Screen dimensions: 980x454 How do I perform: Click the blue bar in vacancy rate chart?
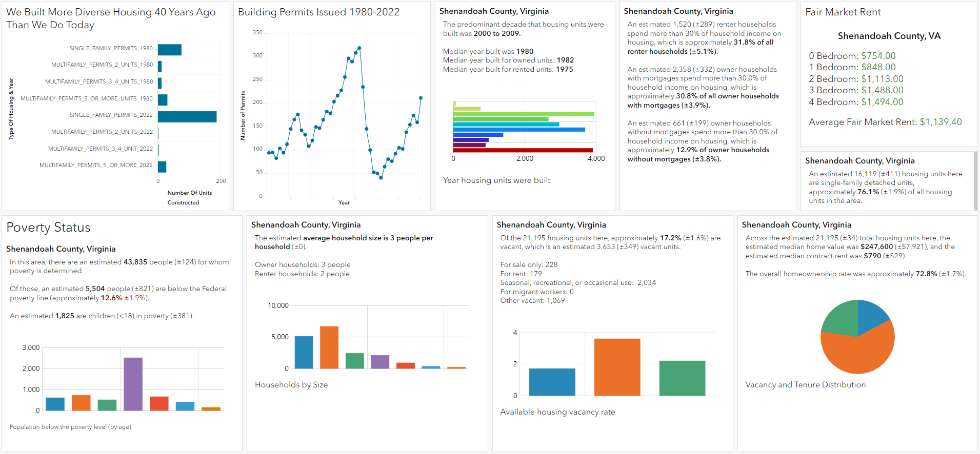tap(552, 382)
